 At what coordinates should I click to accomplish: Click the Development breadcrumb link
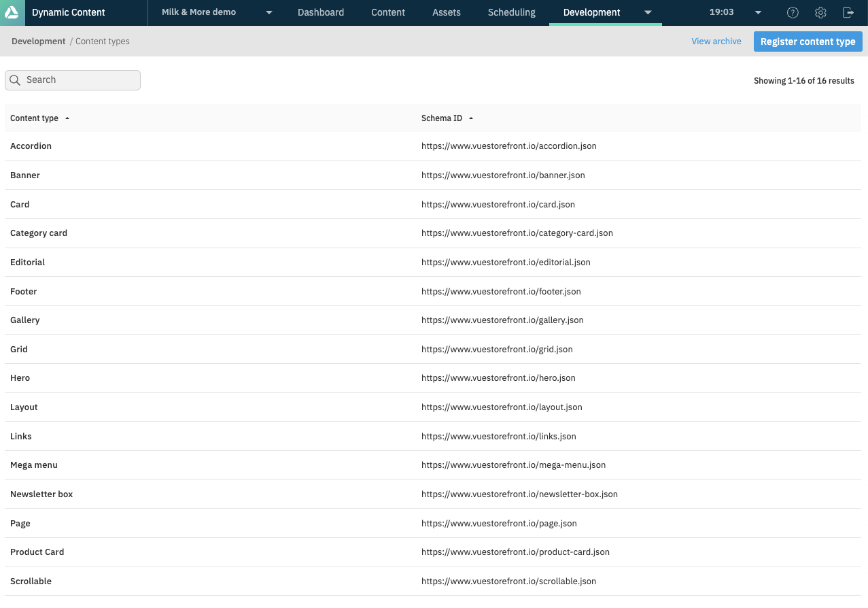pos(38,41)
